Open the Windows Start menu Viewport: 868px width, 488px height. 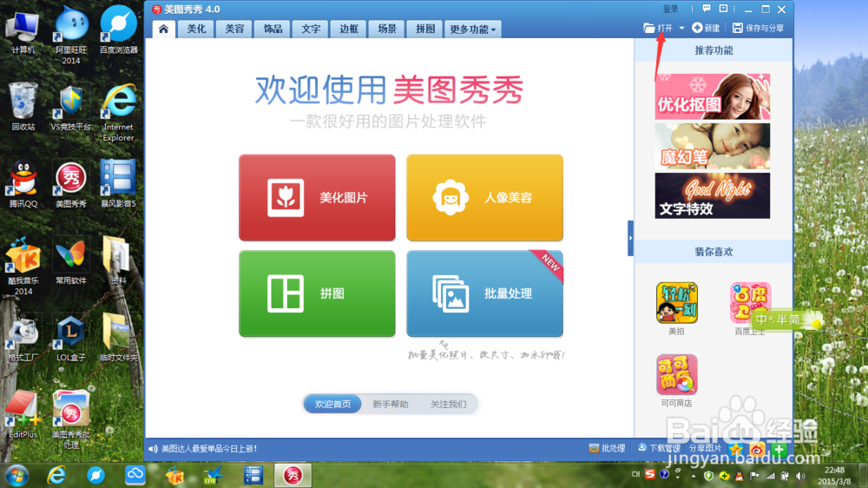click(x=17, y=476)
